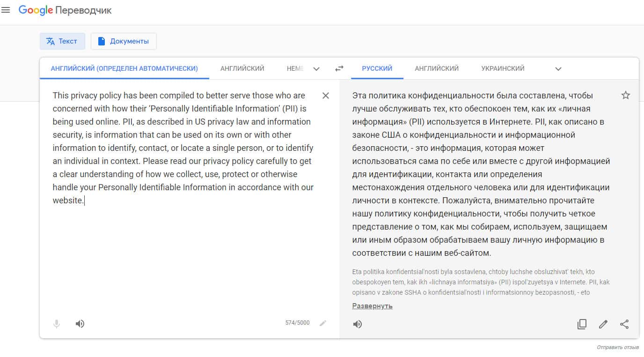Click the Latin transliteration text
This screenshot has width=644, height=357.
pos(481,282)
